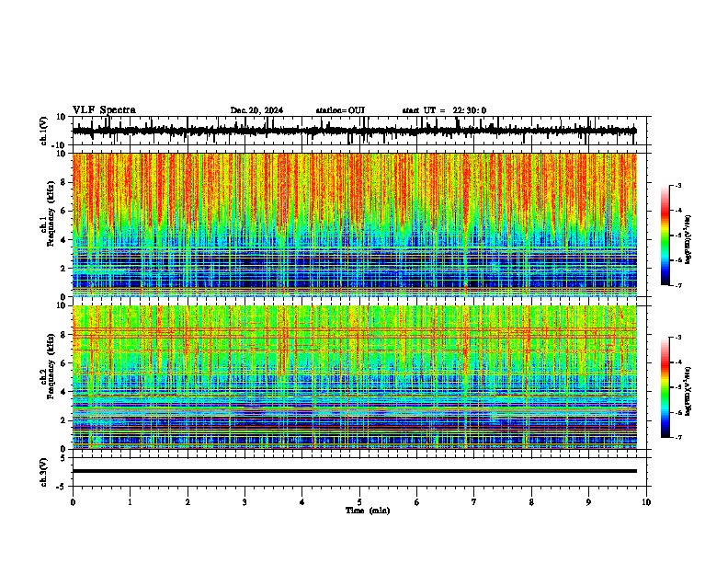The height and width of the screenshot is (563, 728).
Task: Click the '-3' tick of upper colorbar
Action: (x=677, y=185)
